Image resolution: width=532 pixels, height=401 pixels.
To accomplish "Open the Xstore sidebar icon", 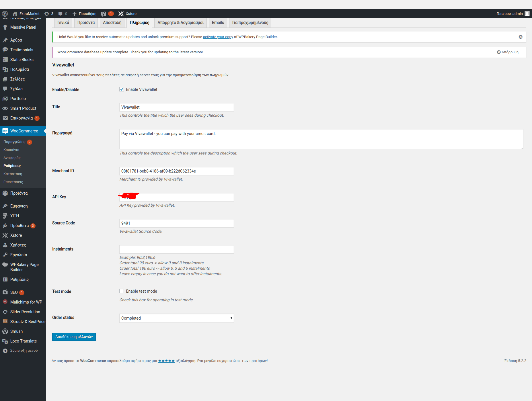I will (x=5, y=235).
